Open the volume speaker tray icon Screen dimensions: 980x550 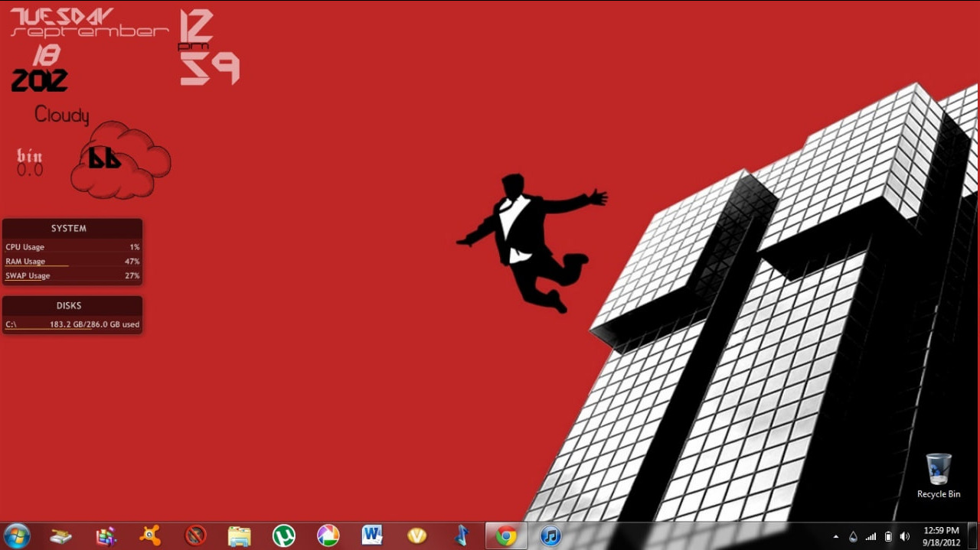coord(905,537)
